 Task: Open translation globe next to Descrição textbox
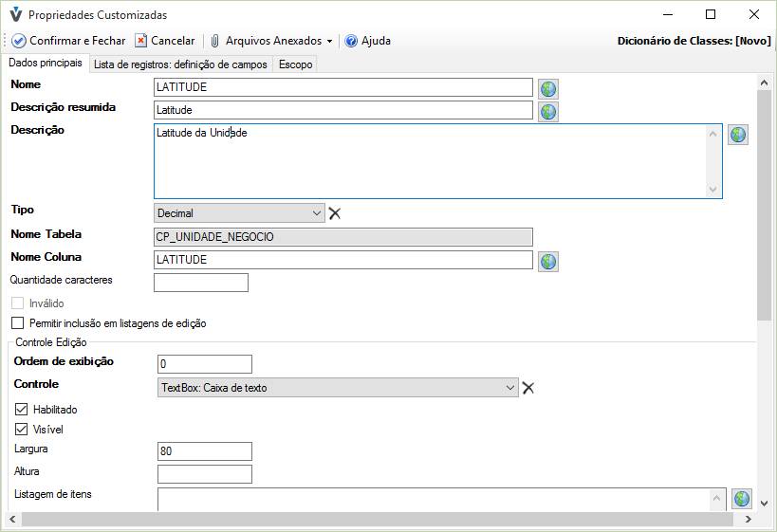point(738,135)
